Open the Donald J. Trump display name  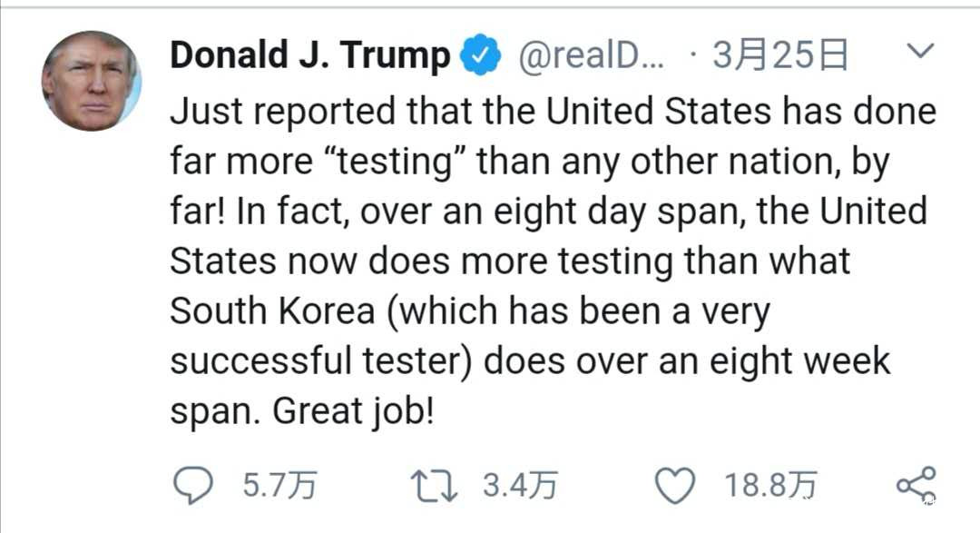[309, 57]
